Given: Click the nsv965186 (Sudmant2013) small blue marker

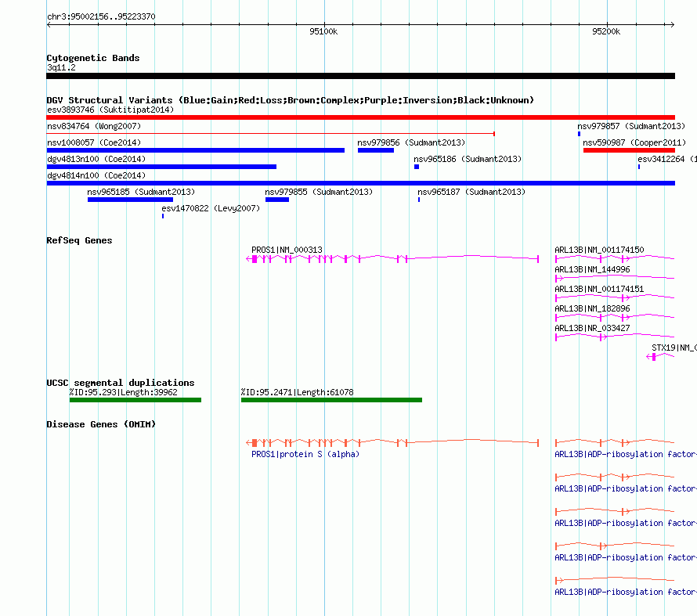Looking at the screenshot, I should click(417, 167).
